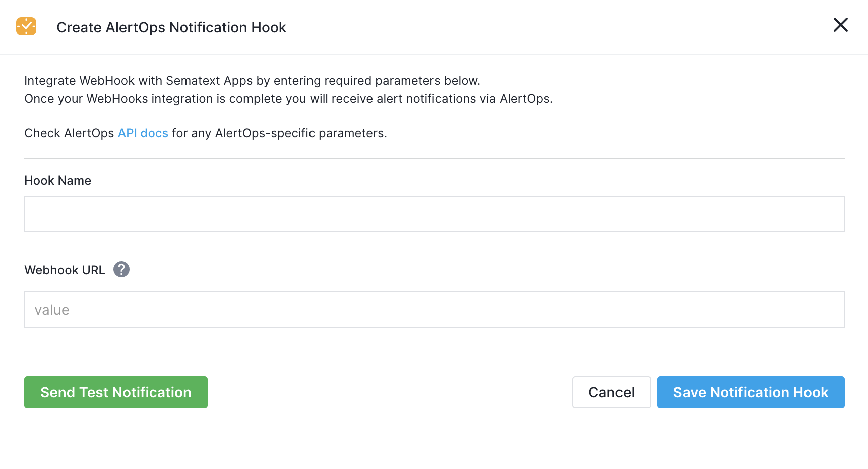The height and width of the screenshot is (469, 868).
Task: Click into the Webhook URL value field
Action: [x=435, y=310]
